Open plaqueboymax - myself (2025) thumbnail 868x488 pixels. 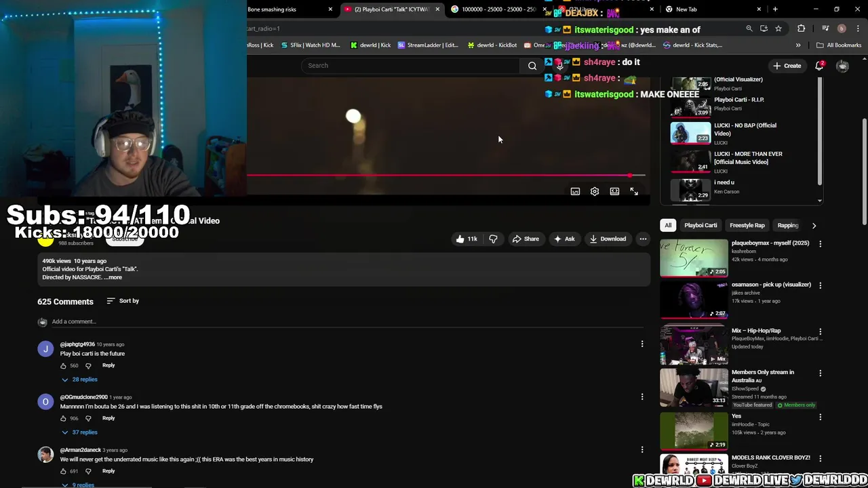694,258
